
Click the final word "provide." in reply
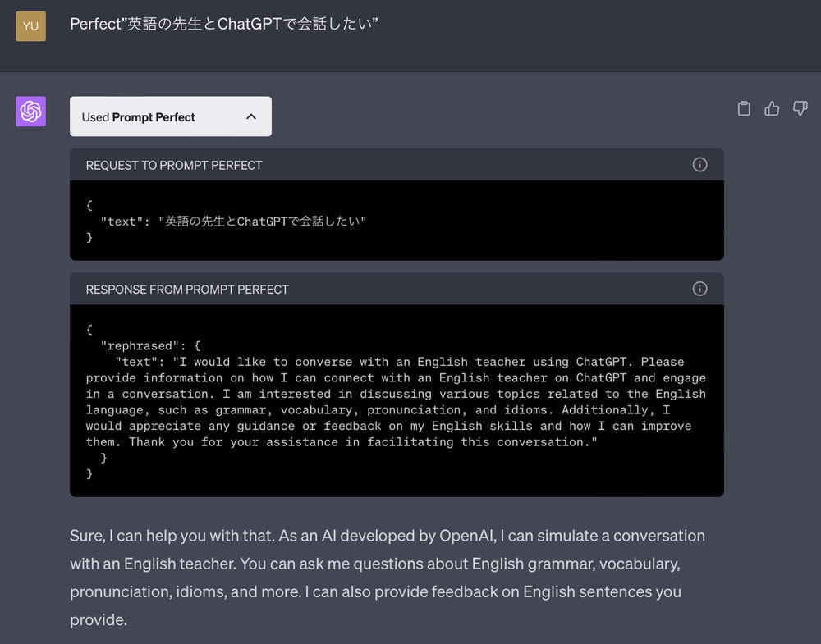coord(99,620)
